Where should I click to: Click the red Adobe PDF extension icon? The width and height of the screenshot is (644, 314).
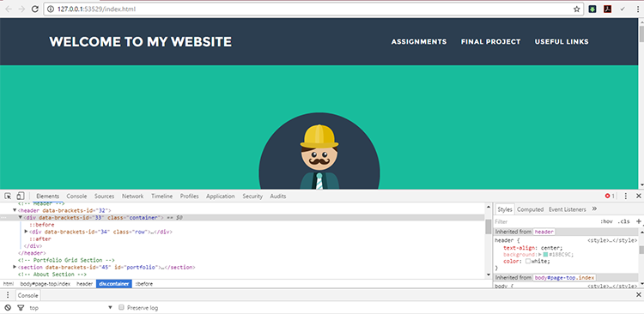607,9
